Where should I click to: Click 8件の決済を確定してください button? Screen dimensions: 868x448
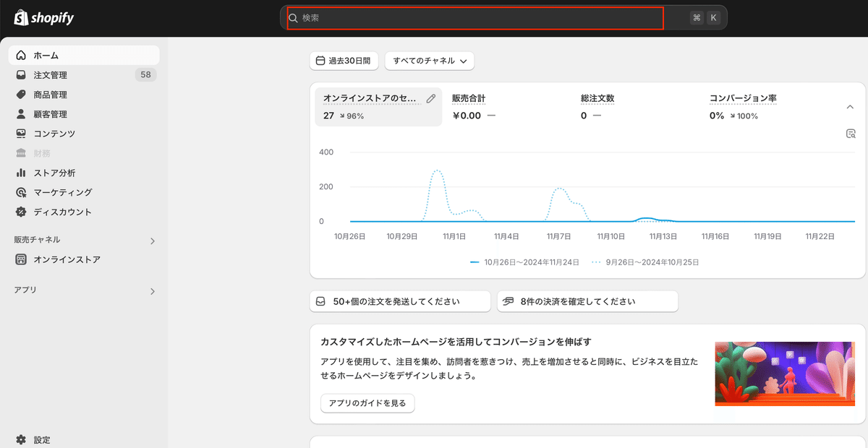(587, 301)
